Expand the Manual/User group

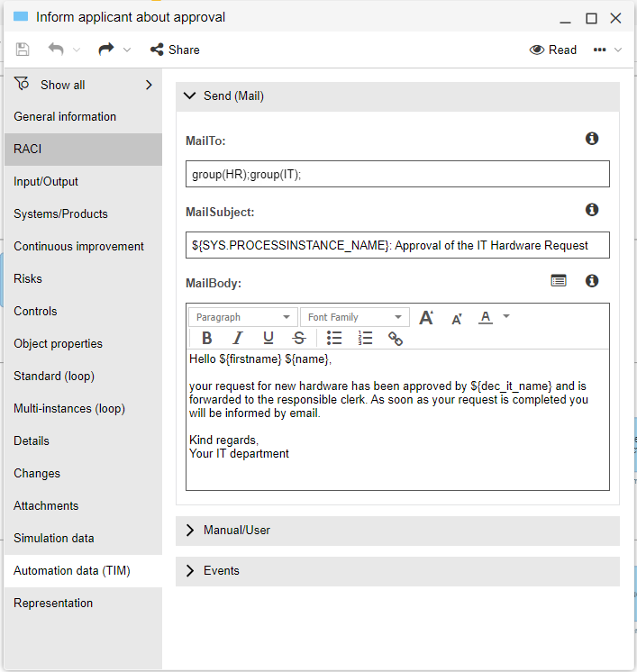coord(397,531)
